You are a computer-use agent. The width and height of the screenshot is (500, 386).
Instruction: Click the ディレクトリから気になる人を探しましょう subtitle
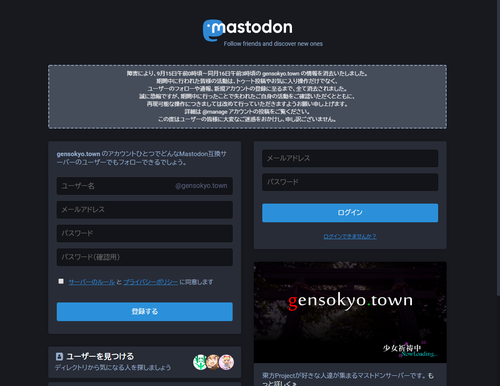113,367
